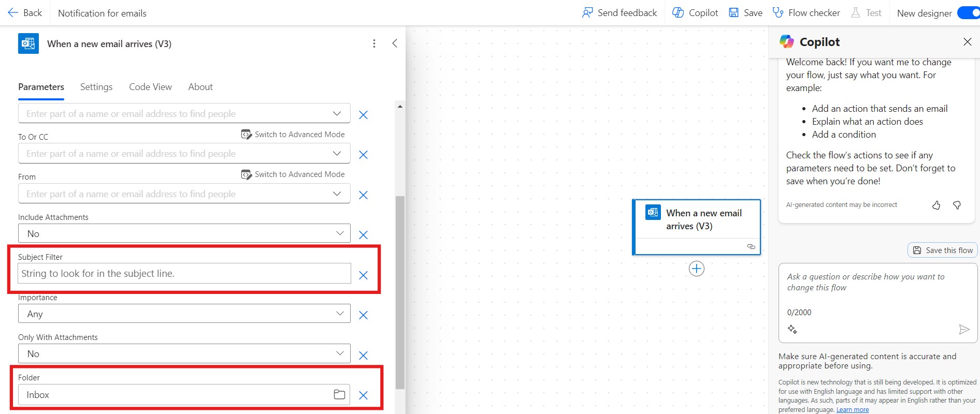The height and width of the screenshot is (414, 980).
Task: Expand the From field dropdown arrow
Action: click(337, 194)
